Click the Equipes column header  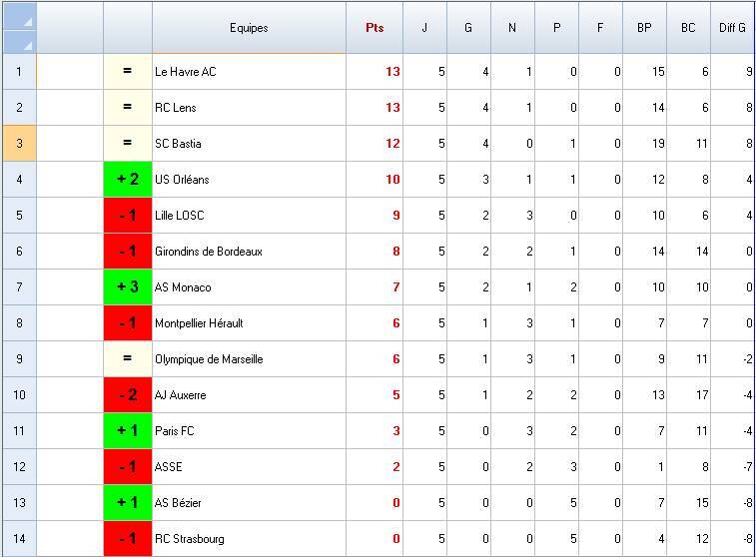(x=249, y=28)
